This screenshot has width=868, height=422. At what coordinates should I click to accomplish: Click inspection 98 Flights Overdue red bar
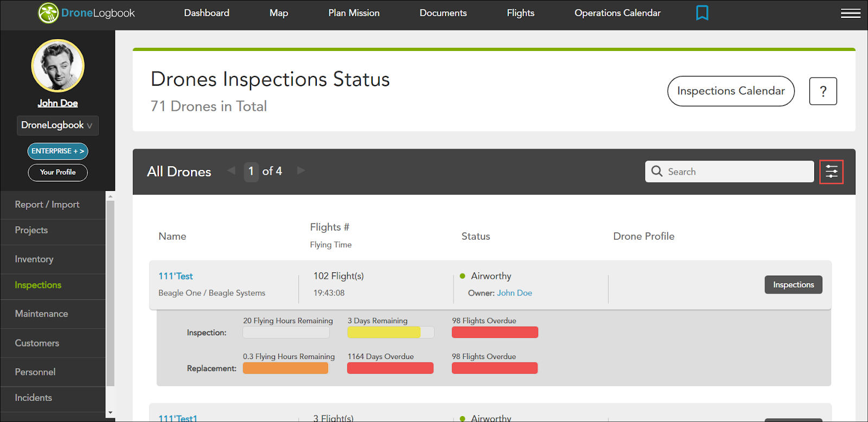495,332
